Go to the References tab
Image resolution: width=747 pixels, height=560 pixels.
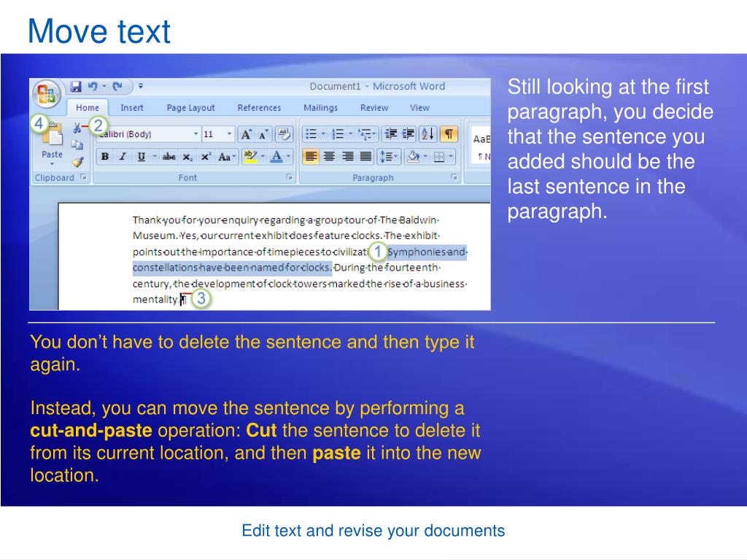259,108
